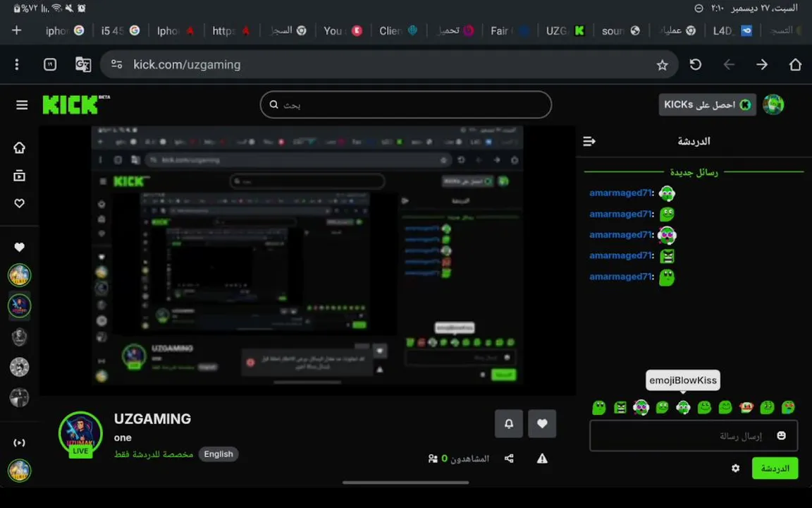The image size is (812, 508).
Task: Tap the Wi-Fi icon in status bar
Action: tap(57, 8)
